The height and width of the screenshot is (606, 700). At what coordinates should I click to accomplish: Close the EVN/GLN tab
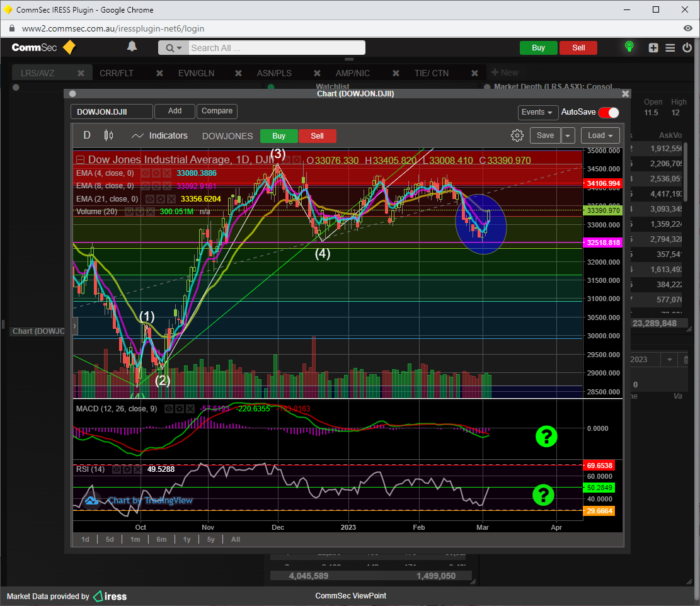coord(238,73)
